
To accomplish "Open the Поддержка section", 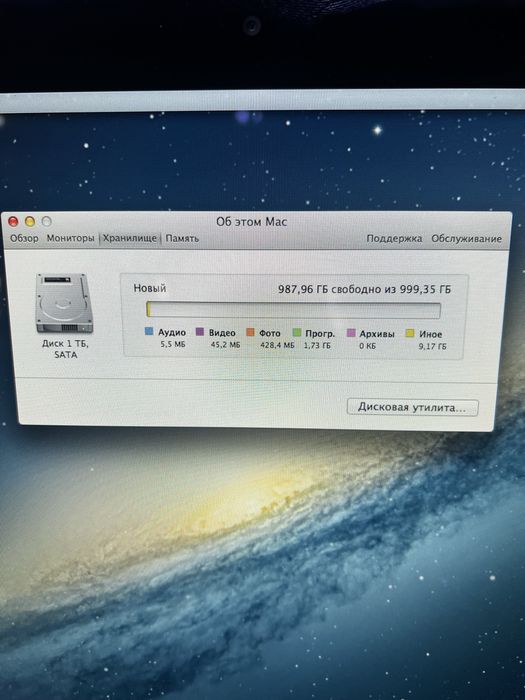I will [394, 238].
